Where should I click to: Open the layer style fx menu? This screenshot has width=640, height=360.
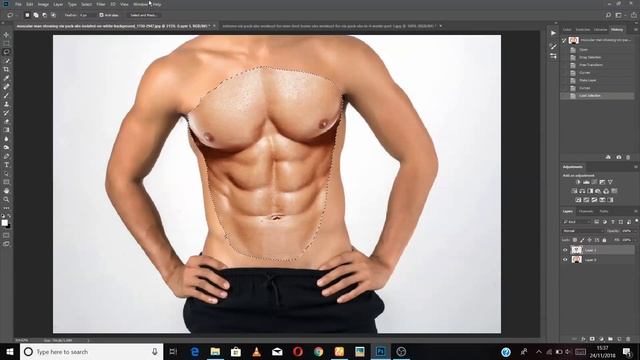pos(583,339)
